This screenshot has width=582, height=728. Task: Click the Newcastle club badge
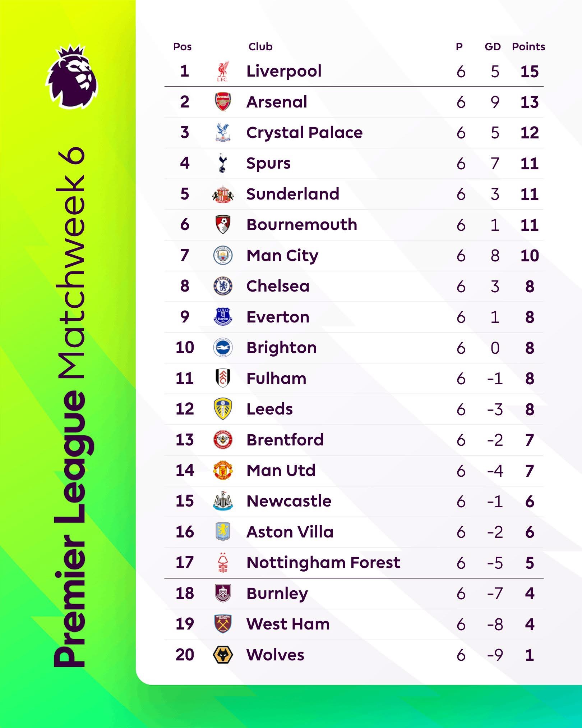[223, 501]
